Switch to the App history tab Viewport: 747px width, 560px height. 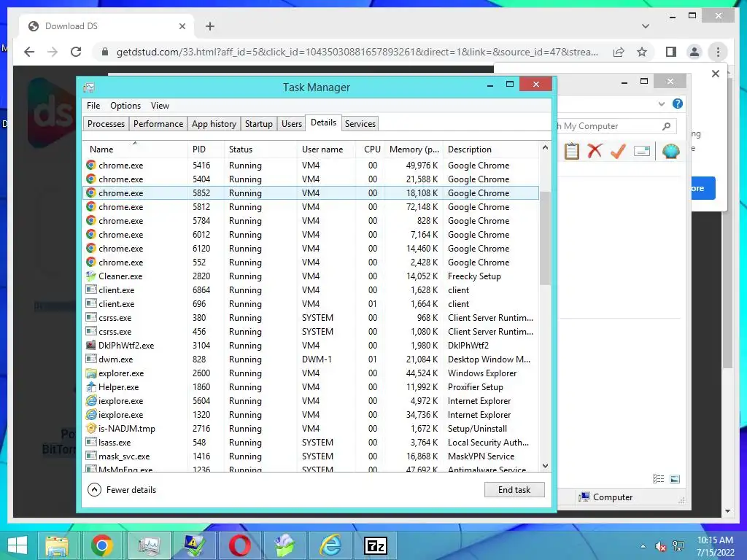point(214,124)
